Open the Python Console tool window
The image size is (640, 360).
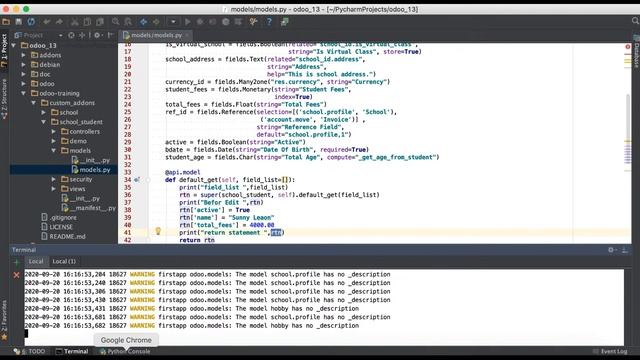pyautogui.click(x=125, y=351)
